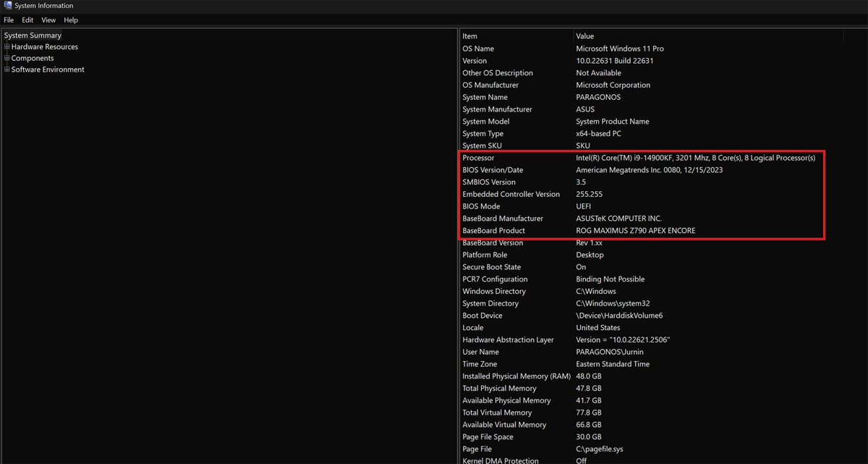Click Available Virtual Memory item

[504, 425]
